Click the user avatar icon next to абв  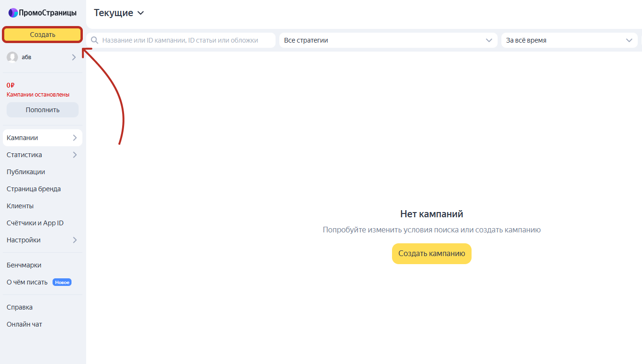[12, 57]
